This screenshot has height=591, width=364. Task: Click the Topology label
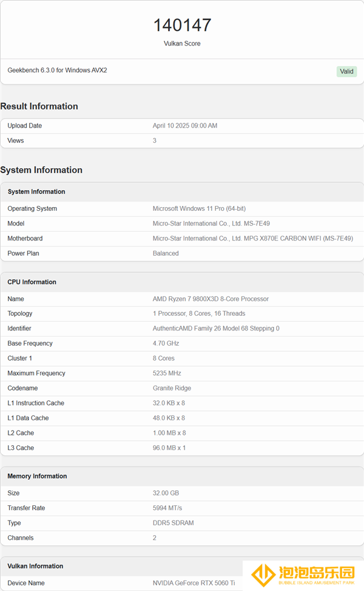click(19, 313)
